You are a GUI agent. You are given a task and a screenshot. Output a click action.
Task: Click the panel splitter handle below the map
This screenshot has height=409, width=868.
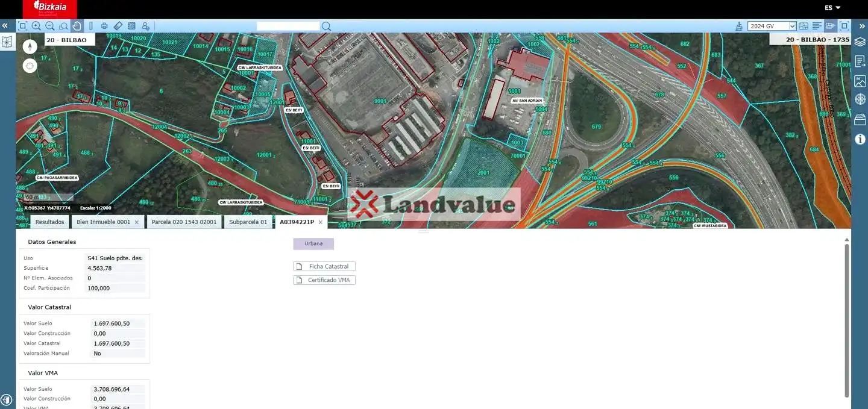click(x=424, y=231)
